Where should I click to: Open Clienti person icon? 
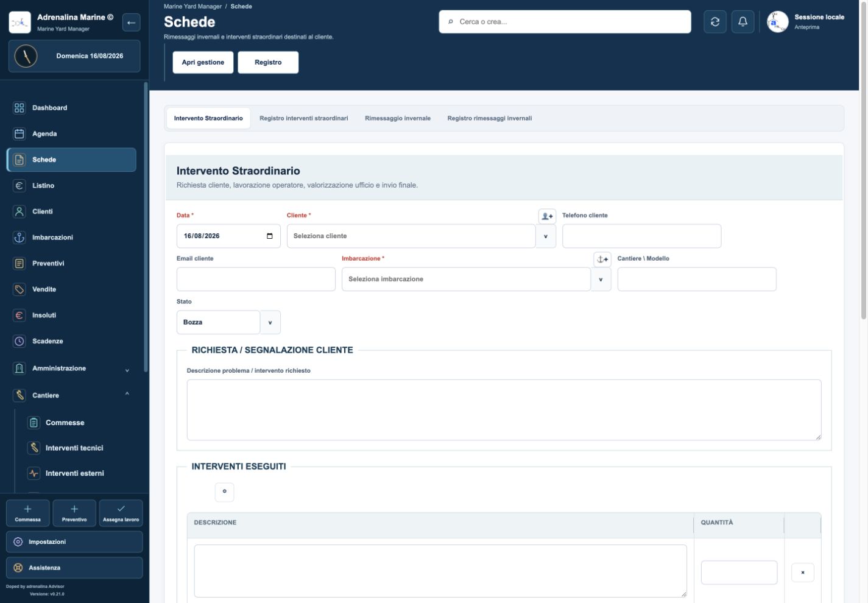[19, 212]
